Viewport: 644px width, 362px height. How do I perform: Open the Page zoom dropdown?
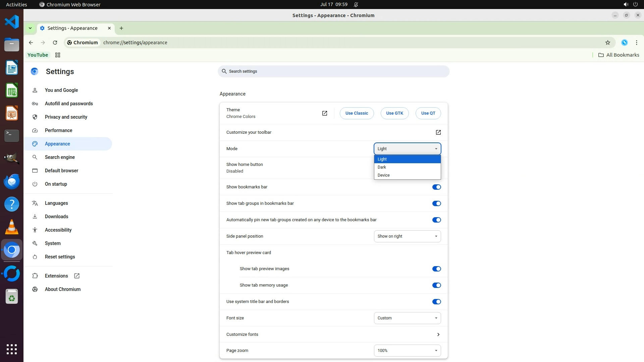pos(407,351)
